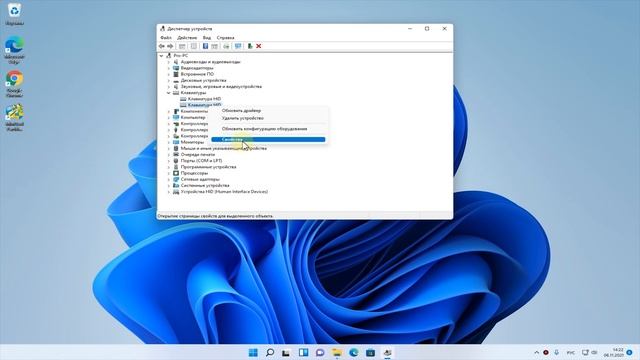
Task: Select Мыши и иные указывающие устройства row
Action: 220,148
